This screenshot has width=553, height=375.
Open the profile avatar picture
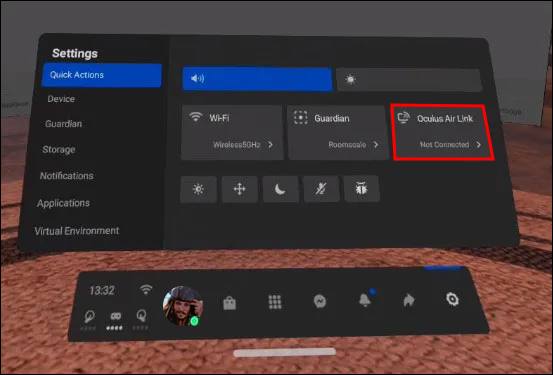pyautogui.click(x=183, y=306)
